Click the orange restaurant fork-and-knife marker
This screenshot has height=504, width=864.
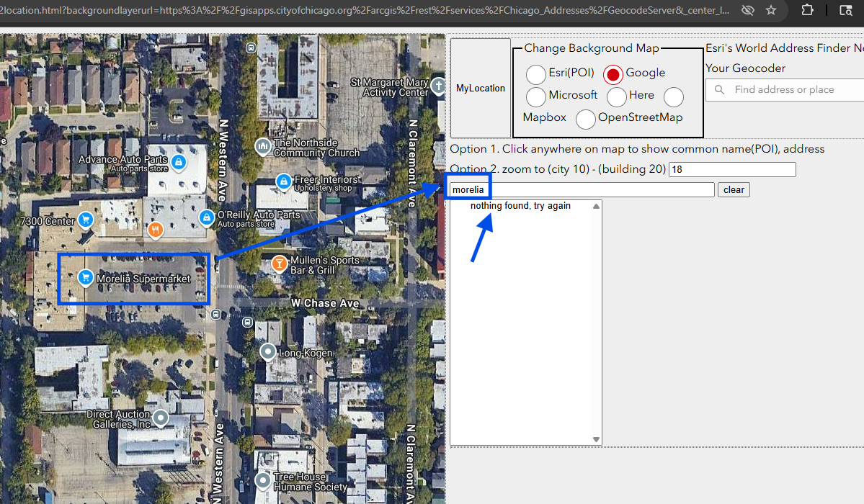[x=156, y=230]
